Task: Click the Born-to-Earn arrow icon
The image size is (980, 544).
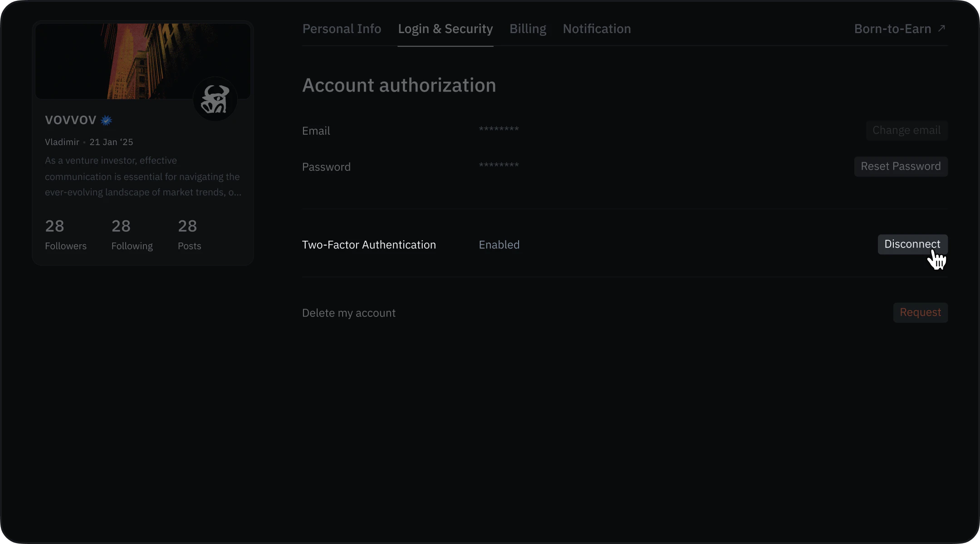Action: click(941, 29)
